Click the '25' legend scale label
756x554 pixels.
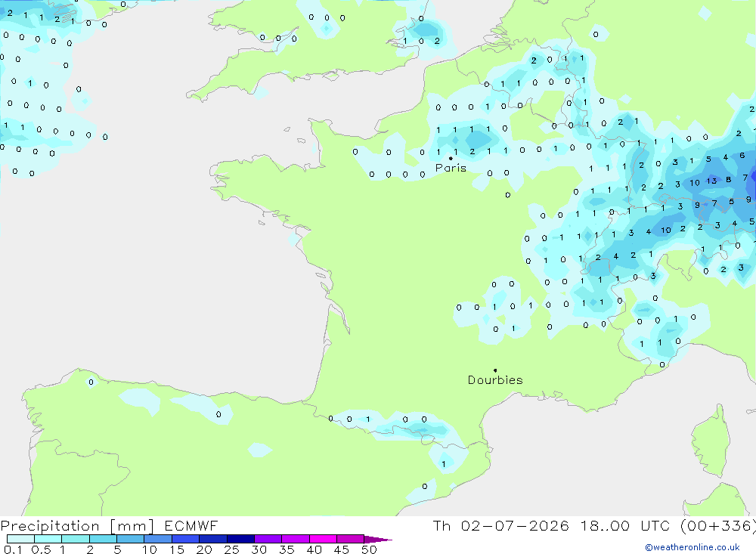pyautogui.click(x=232, y=549)
